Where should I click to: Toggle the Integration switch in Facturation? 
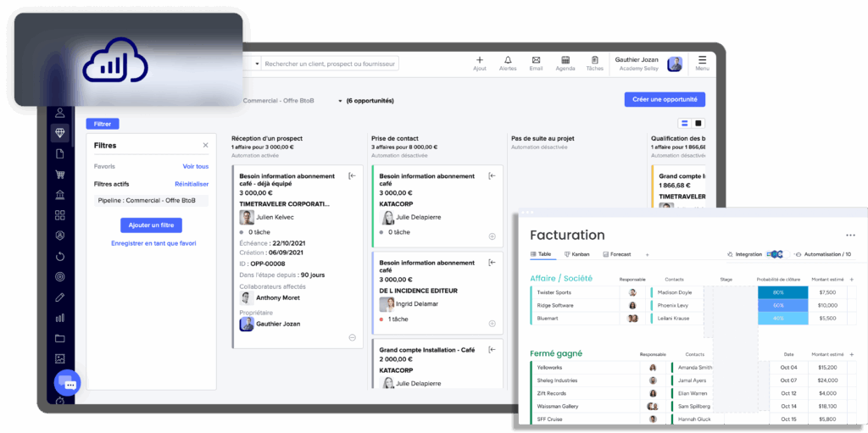point(777,254)
